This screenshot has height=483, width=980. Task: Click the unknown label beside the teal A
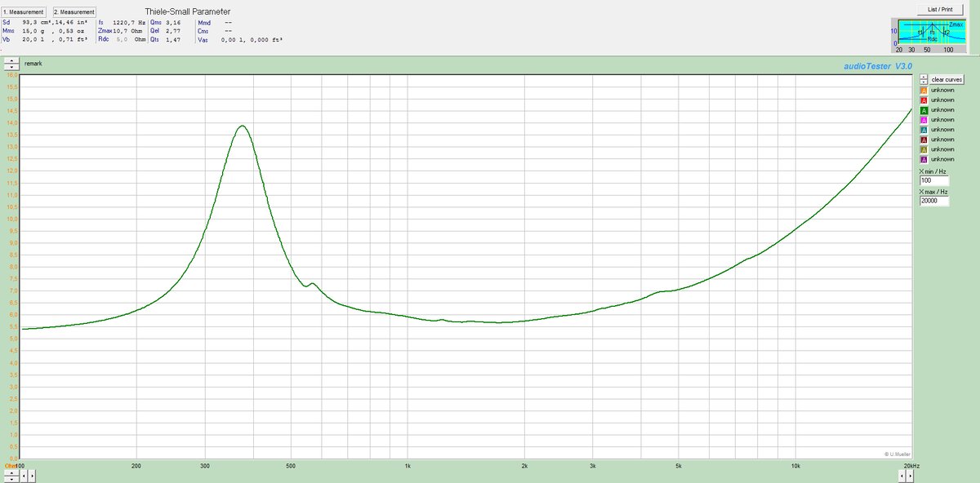point(942,130)
